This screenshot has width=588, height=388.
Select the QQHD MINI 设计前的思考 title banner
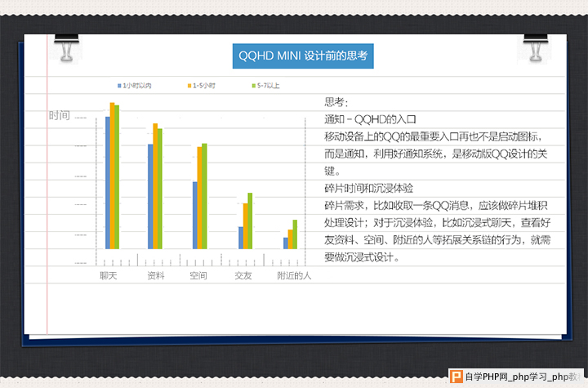point(302,56)
